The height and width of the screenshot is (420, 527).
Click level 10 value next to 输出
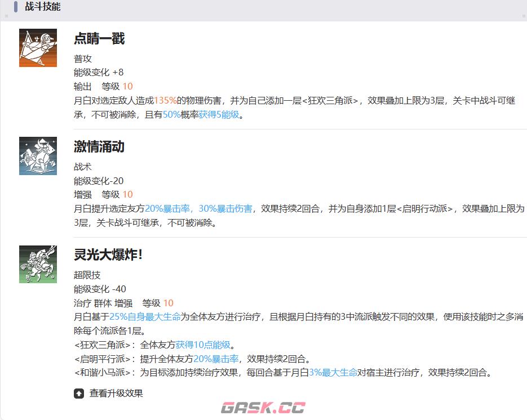tap(128, 86)
